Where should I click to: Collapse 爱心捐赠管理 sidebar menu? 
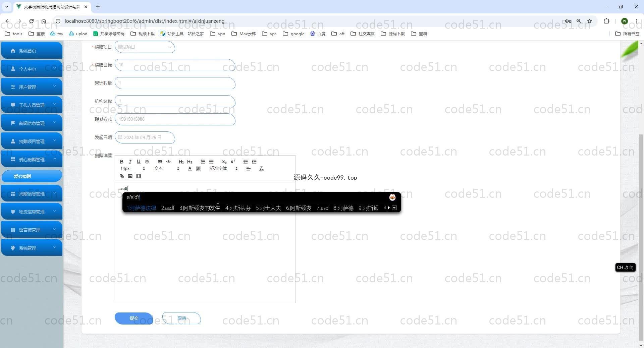coord(32,159)
